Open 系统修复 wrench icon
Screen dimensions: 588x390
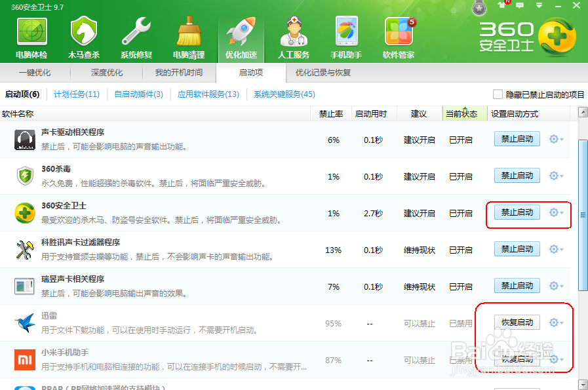pos(136,31)
